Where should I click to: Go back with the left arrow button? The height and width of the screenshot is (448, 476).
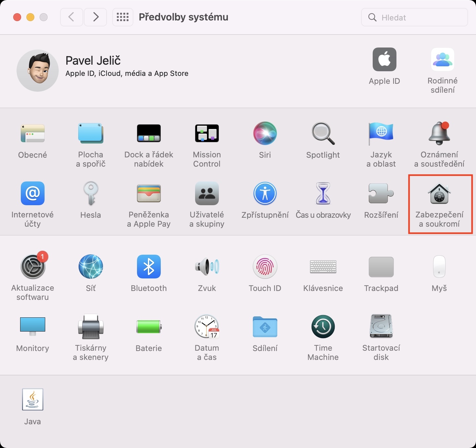71,17
